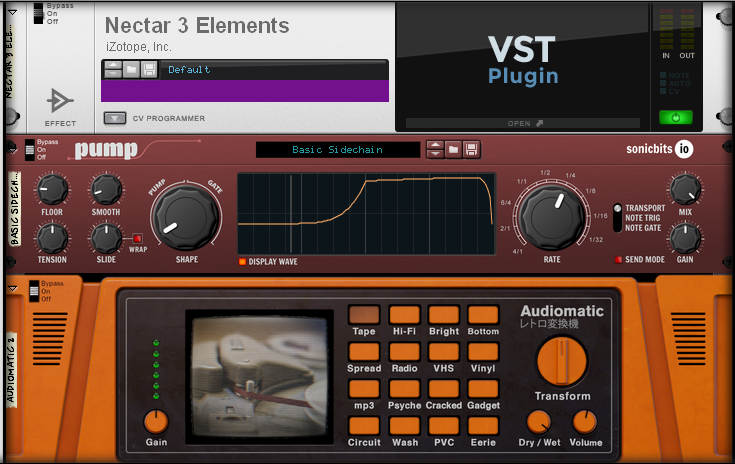This screenshot has width=735, height=464.
Task: Select the Cracked preset button
Action: 443,389
